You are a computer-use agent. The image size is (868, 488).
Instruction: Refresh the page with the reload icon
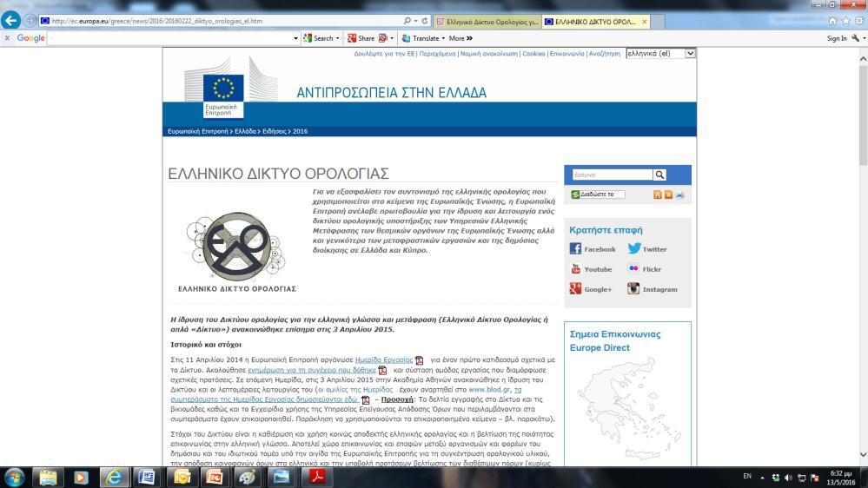coord(425,21)
